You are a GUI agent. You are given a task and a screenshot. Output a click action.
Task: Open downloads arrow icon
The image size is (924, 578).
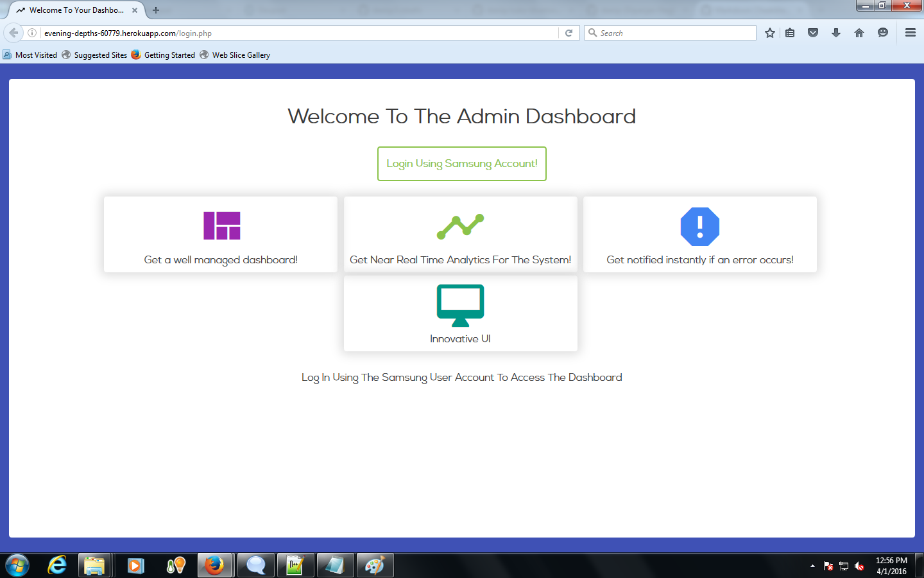836,33
